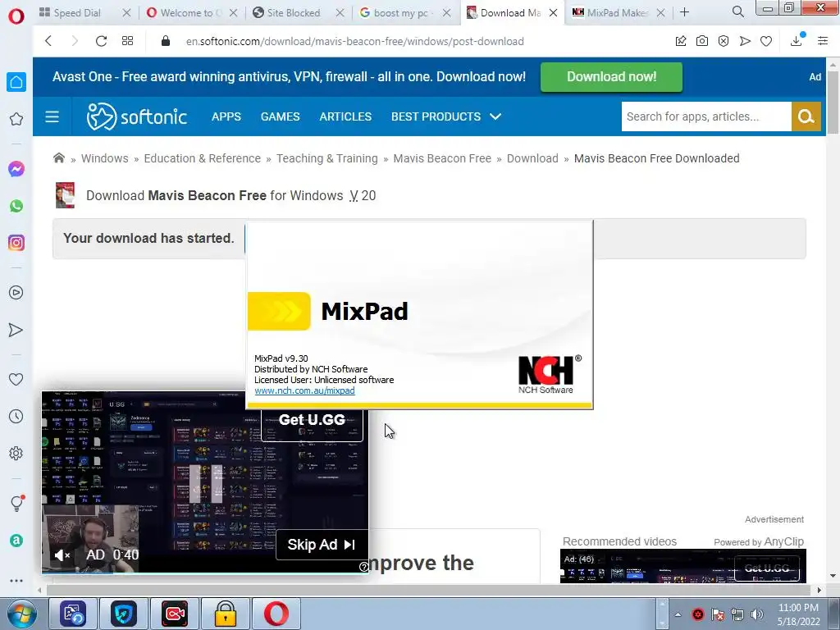This screenshot has width=840, height=630.
Task: Open the Apps menu on Softonic
Action: (x=226, y=116)
